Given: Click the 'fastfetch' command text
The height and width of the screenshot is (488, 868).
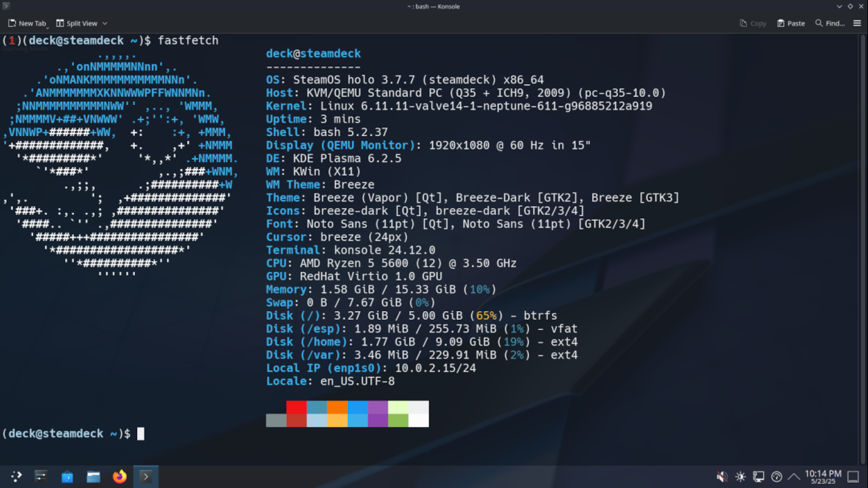Looking at the screenshot, I should (188, 41).
